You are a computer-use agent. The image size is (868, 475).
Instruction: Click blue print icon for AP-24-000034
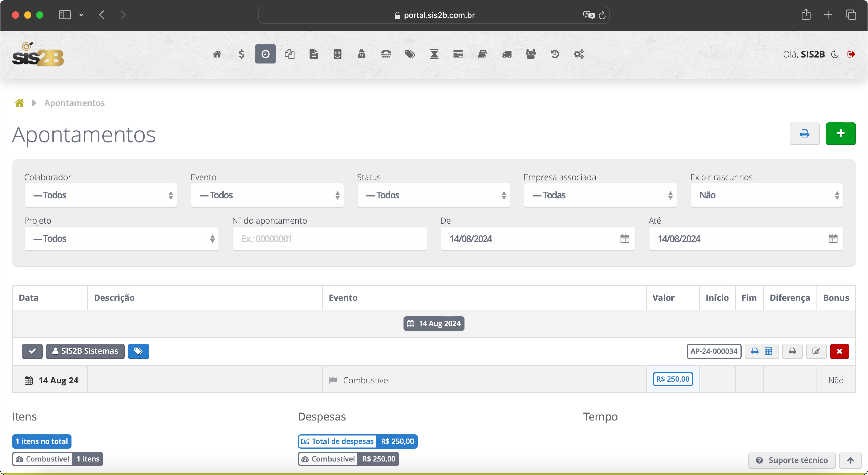click(755, 351)
